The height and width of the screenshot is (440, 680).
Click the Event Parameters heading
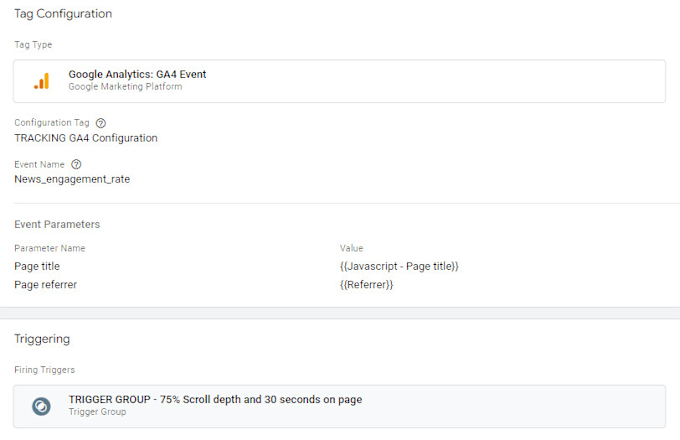(57, 224)
